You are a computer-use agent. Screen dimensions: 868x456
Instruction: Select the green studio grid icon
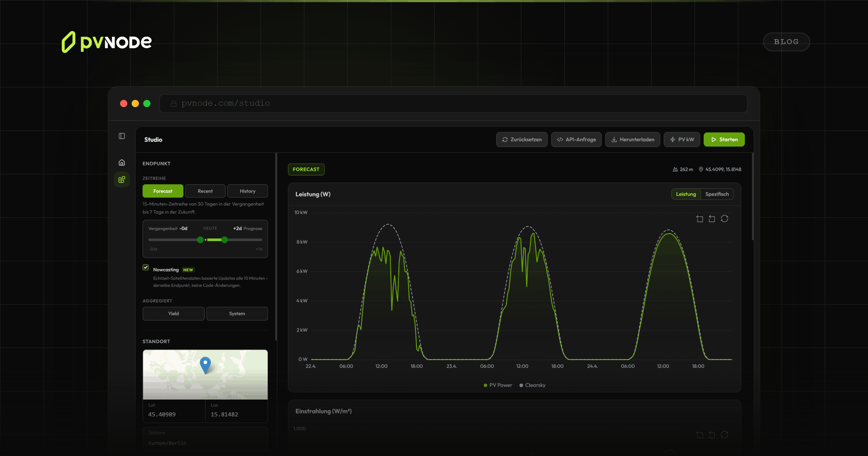pyautogui.click(x=122, y=180)
